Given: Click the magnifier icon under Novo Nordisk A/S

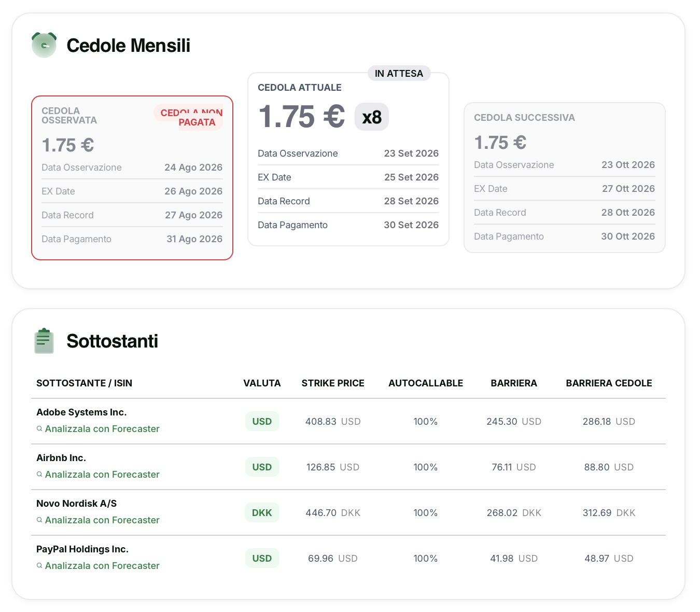Looking at the screenshot, I should [x=39, y=520].
